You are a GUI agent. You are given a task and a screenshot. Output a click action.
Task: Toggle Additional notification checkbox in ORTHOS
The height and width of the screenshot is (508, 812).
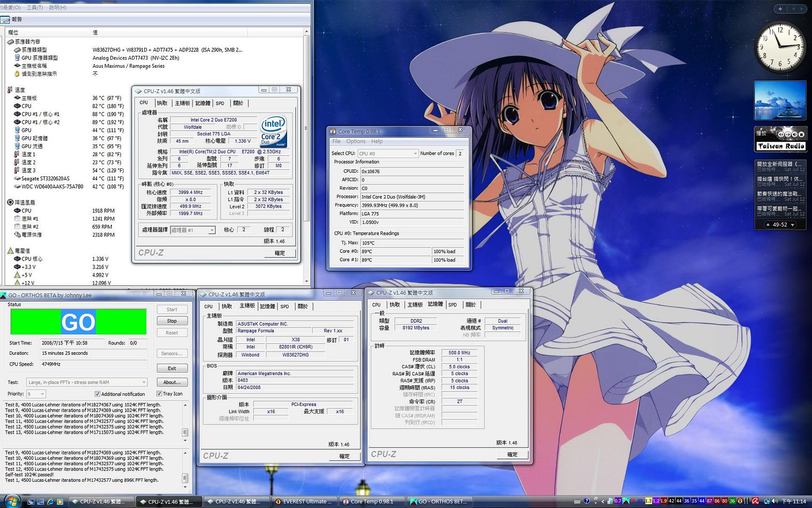pyautogui.click(x=97, y=394)
